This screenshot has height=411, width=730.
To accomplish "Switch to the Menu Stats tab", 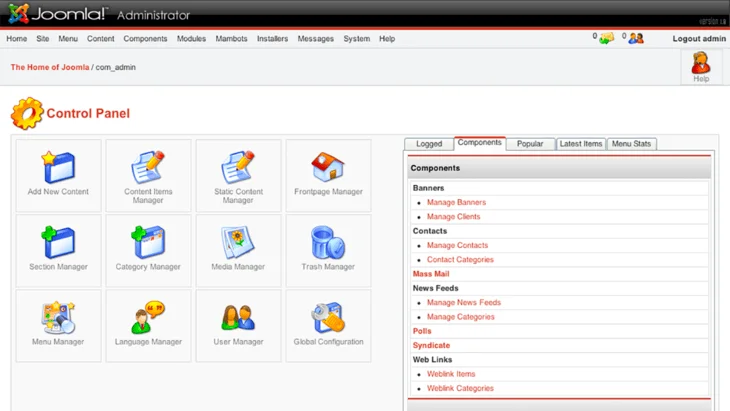I will pyautogui.click(x=631, y=144).
